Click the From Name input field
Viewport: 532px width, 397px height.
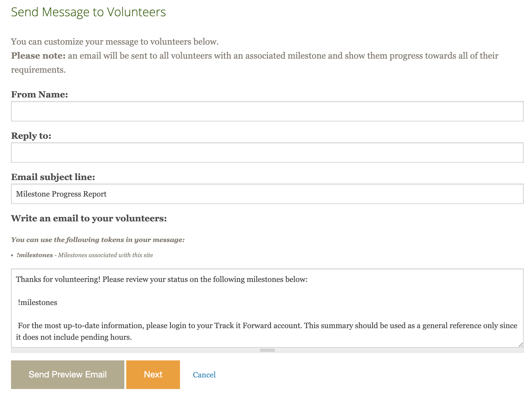(x=267, y=111)
